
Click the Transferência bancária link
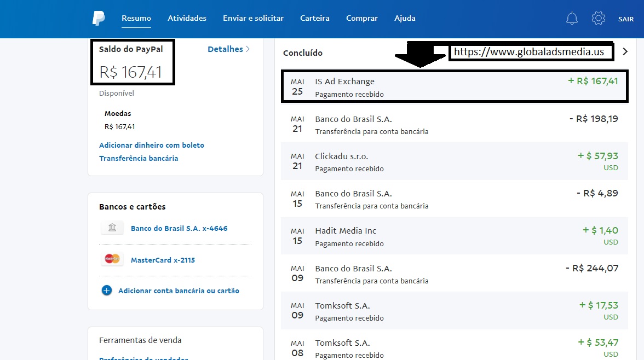[139, 159]
